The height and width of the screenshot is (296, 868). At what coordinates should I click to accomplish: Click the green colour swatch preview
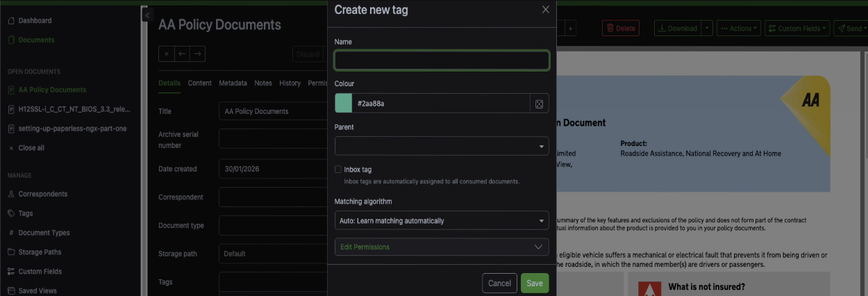click(x=344, y=104)
